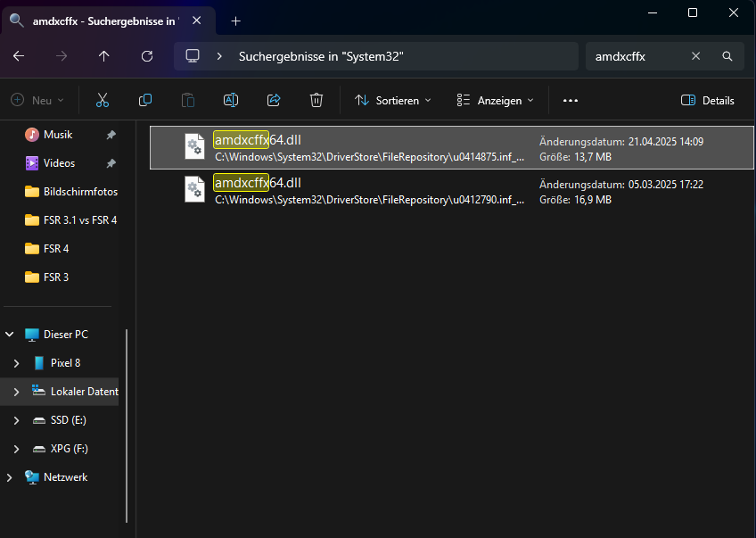Viewport: 756px width, 538px height.
Task: Unpin Musik using its pin icon
Action: [111, 135]
